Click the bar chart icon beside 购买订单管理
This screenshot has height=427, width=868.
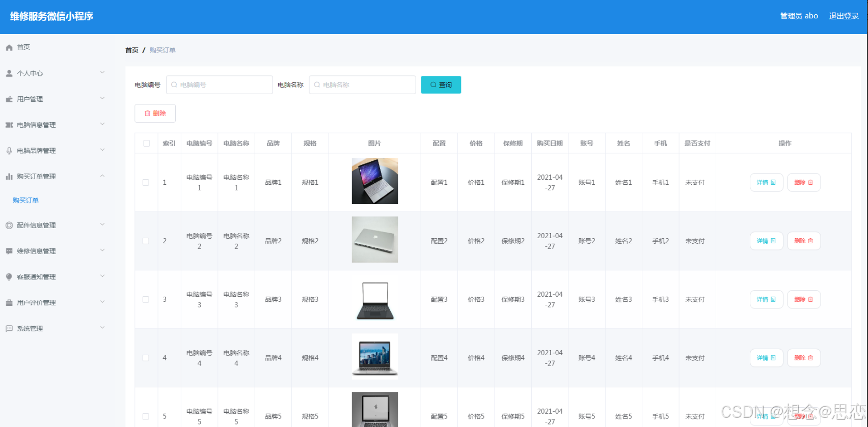click(9, 177)
